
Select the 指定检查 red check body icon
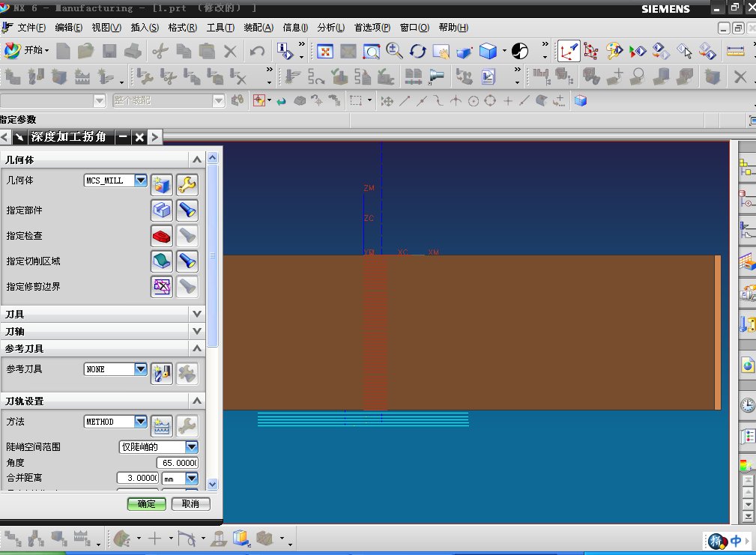click(162, 236)
